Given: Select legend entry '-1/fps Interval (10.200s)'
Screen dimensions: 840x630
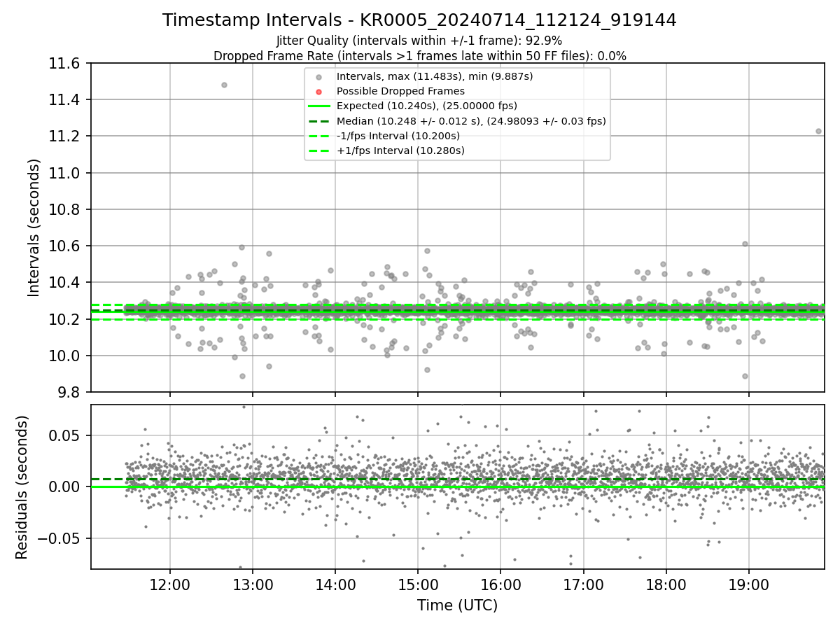Looking at the screenshot, I should (x=398, y=136).
